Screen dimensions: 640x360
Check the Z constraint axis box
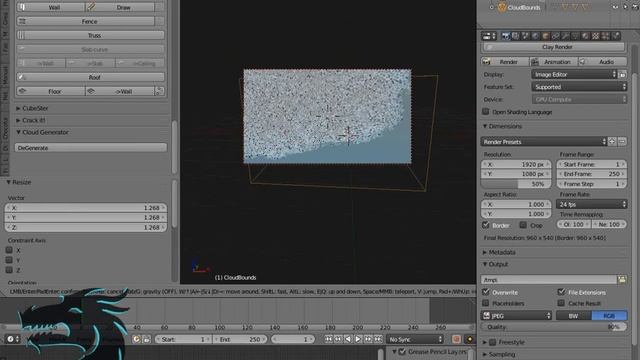point(9,269)
